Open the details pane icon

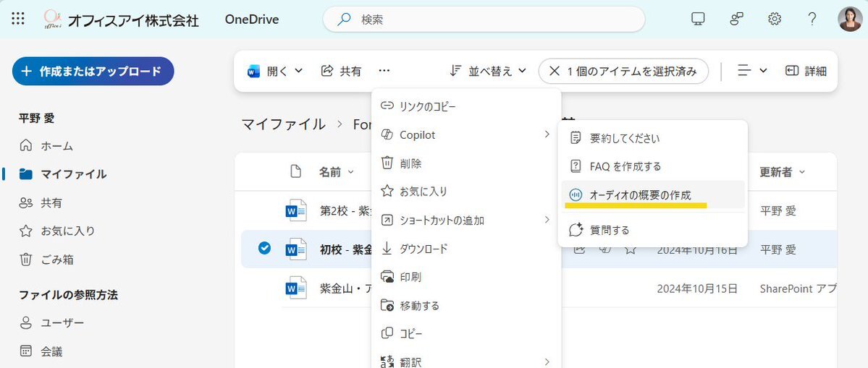(806, 71)
